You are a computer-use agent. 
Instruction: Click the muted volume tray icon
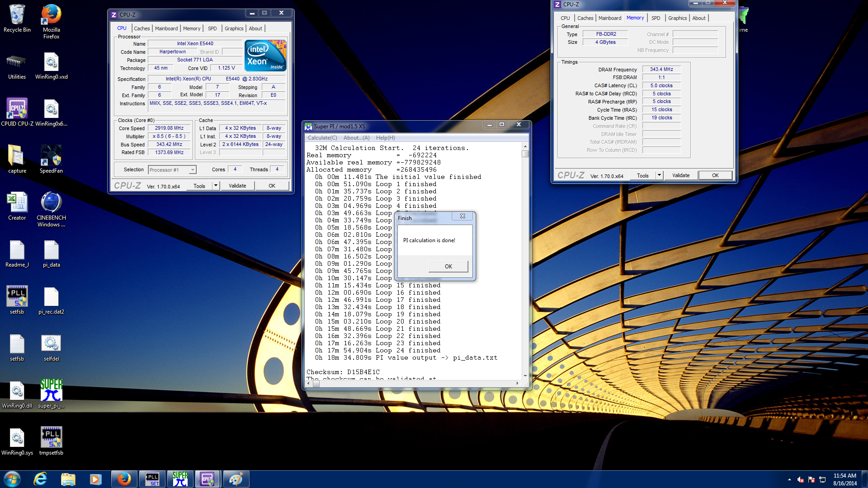tap(801, 480)
